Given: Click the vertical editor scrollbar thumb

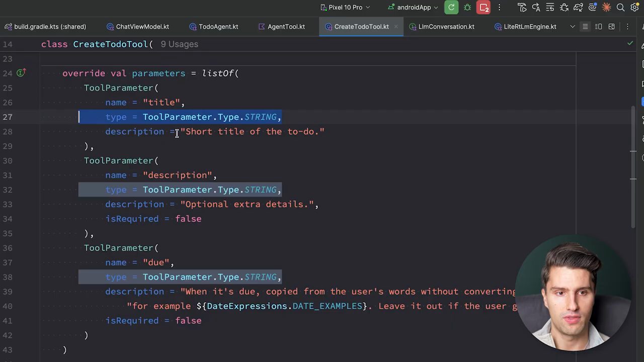Looking at the screenshot, I should pos(633,167).
